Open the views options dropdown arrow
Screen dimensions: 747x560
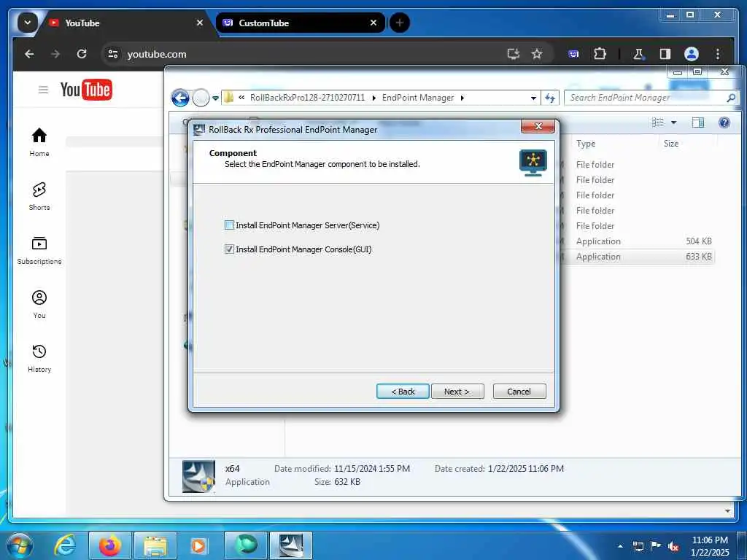[673, 122]
